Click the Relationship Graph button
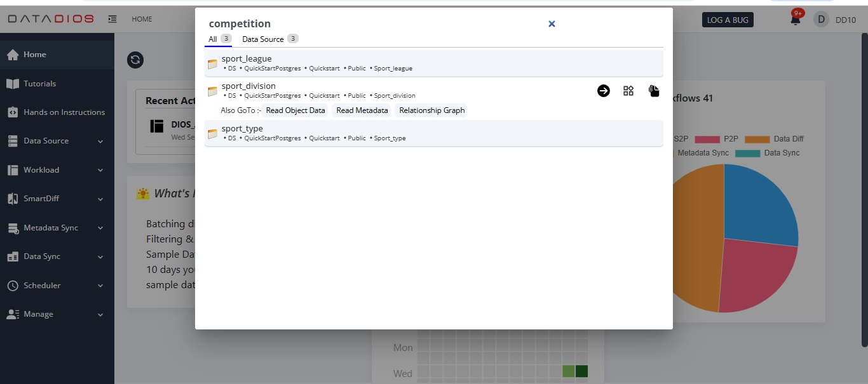The image size is (868, 384). (x=432, y=110)
